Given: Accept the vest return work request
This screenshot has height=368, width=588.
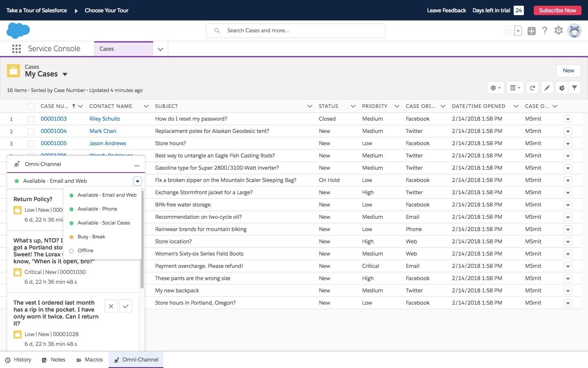Looking at the screenshot, I should click(126, 306).
